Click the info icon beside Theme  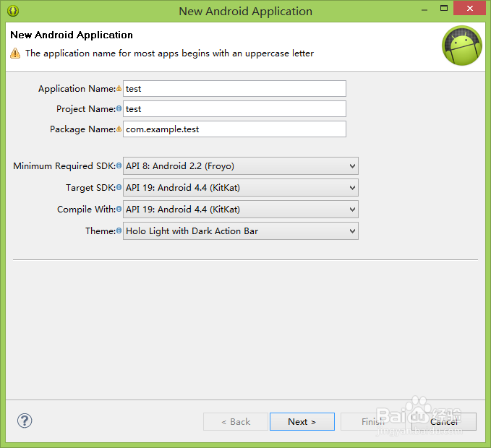point(119,231)
